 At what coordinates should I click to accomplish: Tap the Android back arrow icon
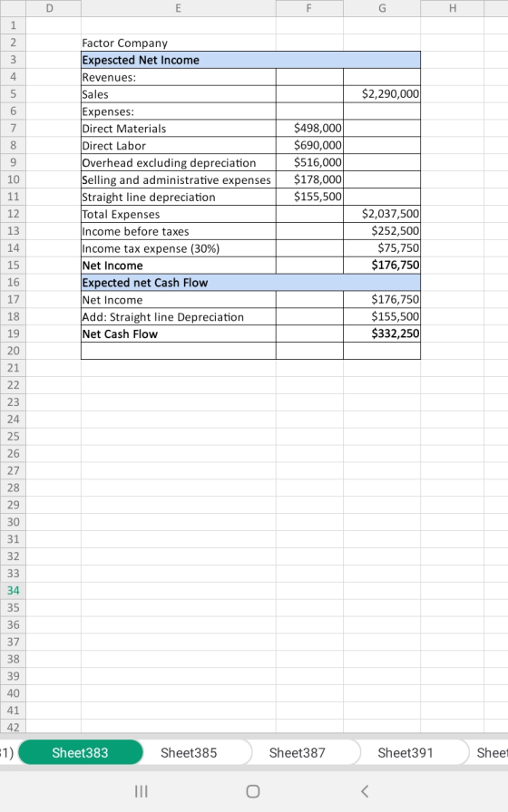(365, 791)
